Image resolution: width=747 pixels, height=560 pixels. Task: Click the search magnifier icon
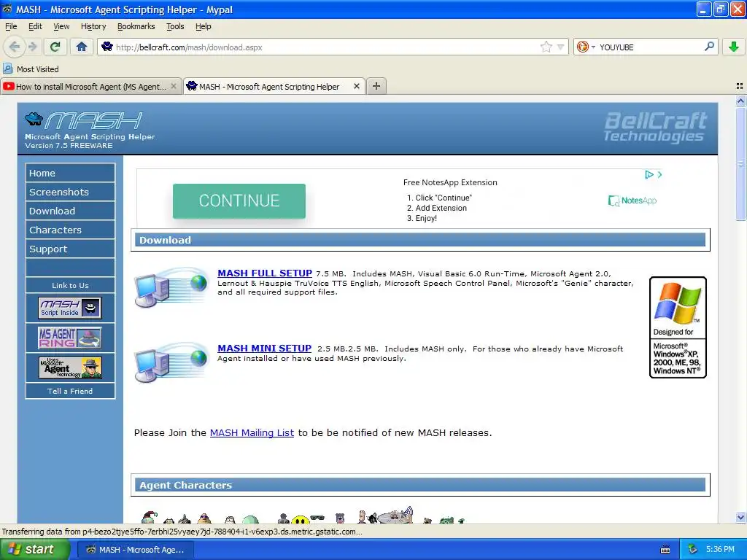click(709, 47)
